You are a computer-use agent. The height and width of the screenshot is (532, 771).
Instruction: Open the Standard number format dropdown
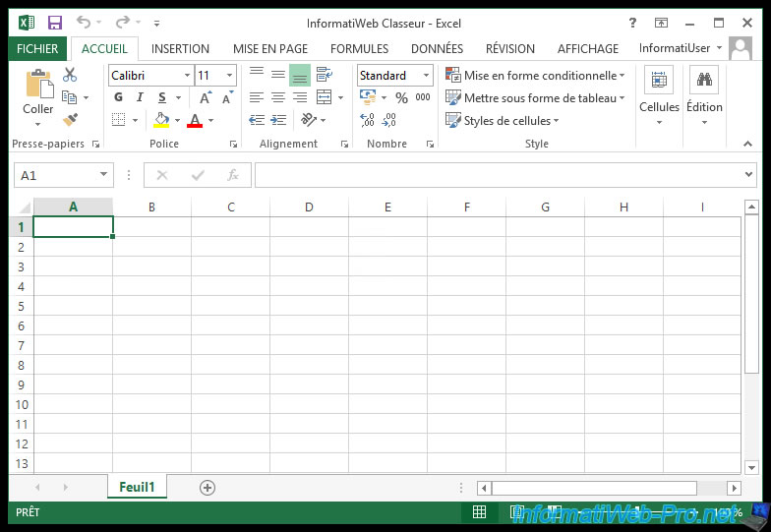click(x=427, y=75)
